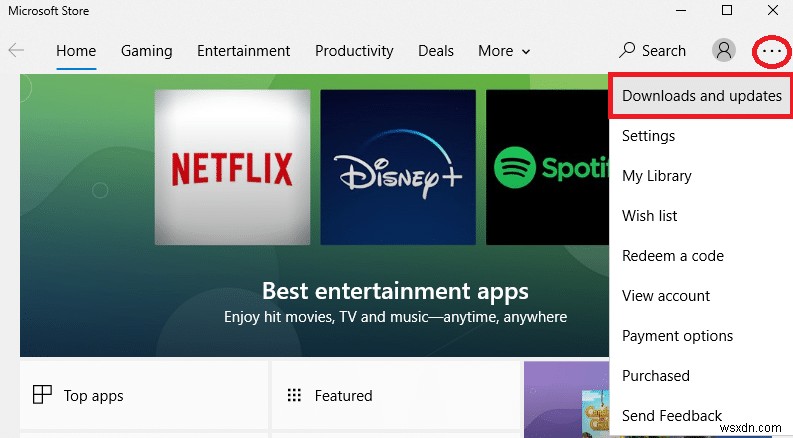The height and width of the screenshot is (438, 793).
Task: Open the Deals tab
Action: tap(435, 51)
